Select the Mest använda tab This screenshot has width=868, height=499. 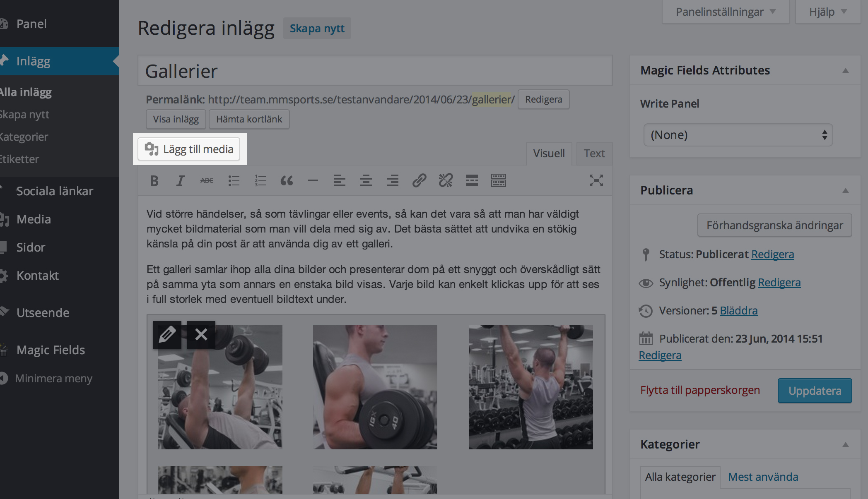point(763,477)
